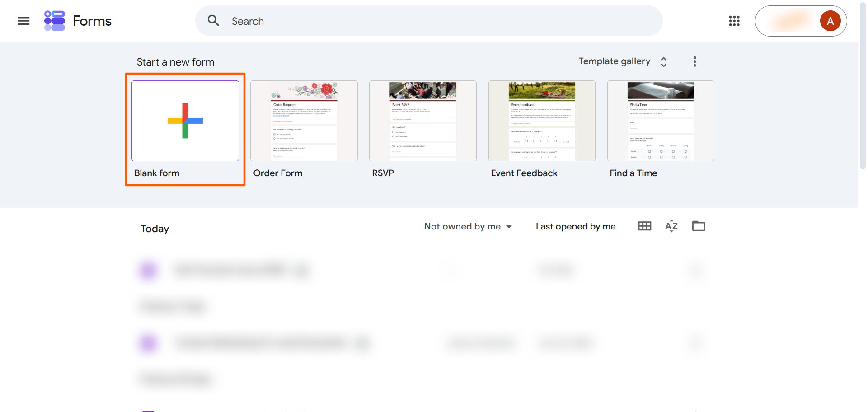
Task: Click the "RSVP" label
Action: click(383, 173)
